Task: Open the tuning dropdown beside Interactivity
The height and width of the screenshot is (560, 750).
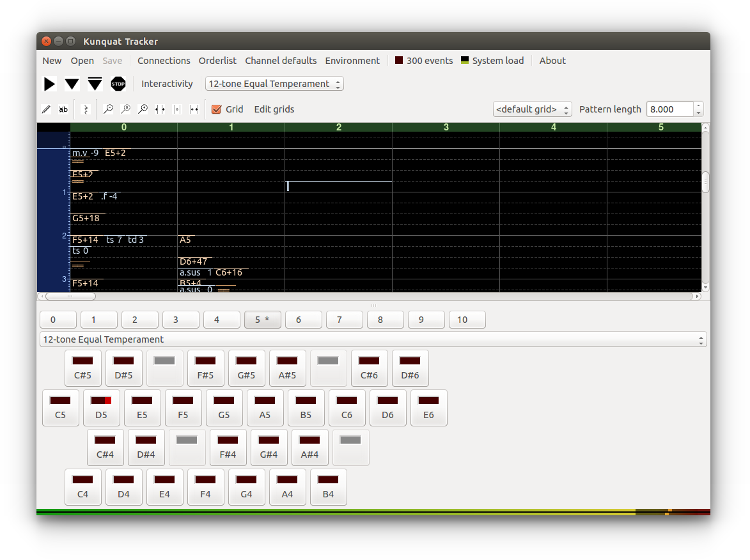Action: (274, 84)
